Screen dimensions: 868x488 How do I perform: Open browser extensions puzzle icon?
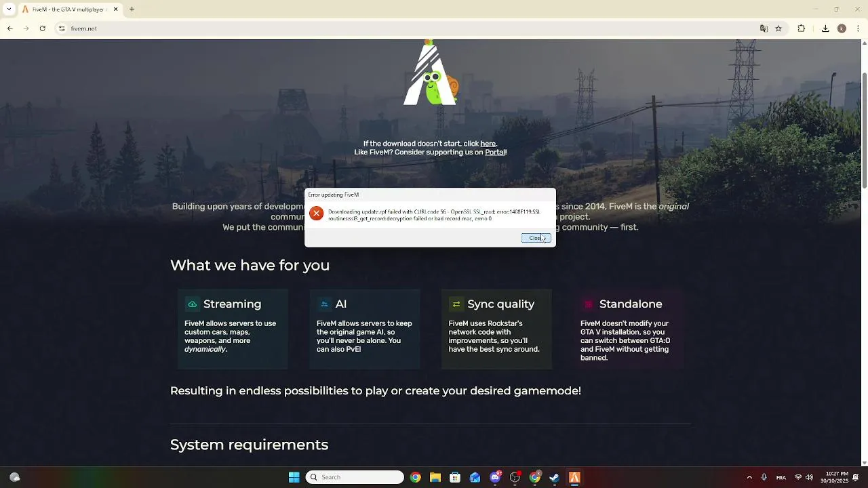(802, 28)
